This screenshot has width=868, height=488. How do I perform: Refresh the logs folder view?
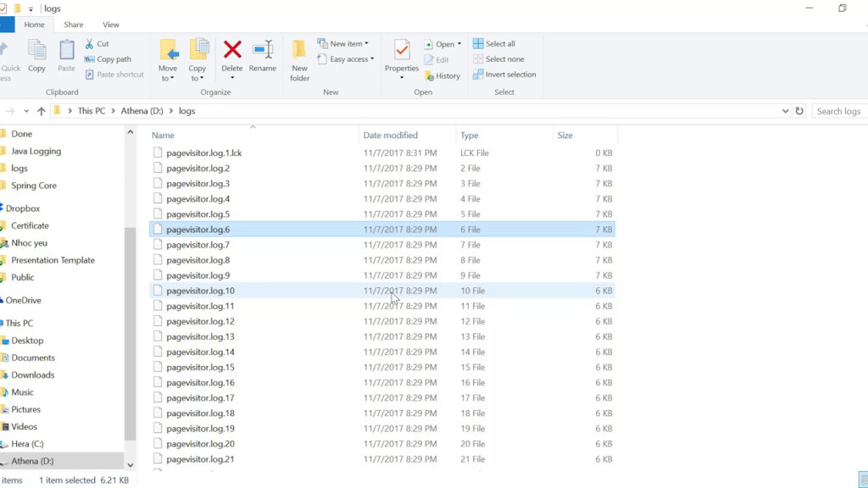pyautogui.click(x=799, y=111)
